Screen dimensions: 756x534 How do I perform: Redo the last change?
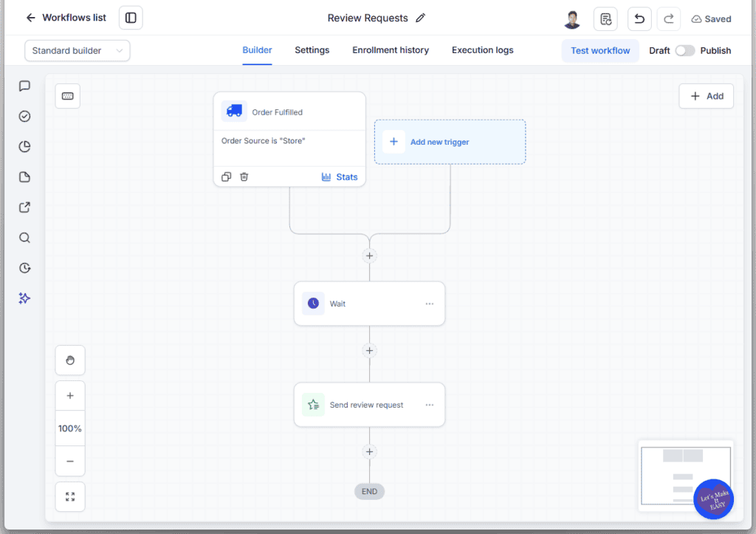click(668, 18)
